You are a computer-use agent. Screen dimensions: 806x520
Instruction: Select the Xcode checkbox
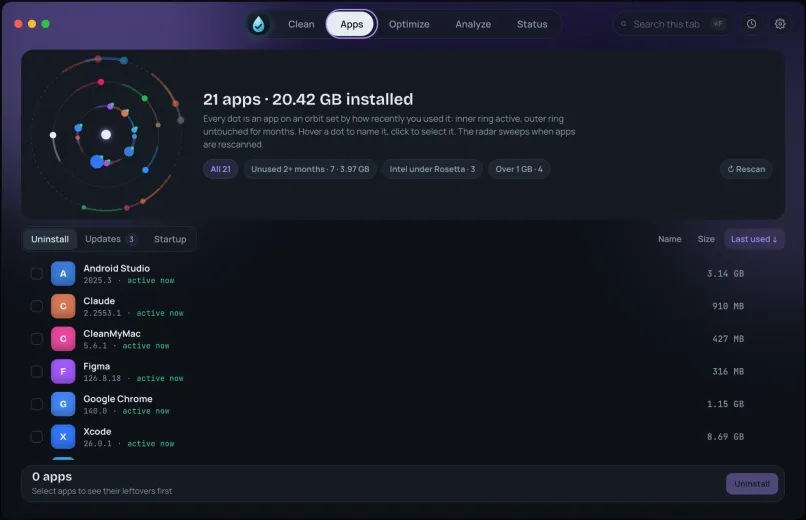click(36, 437)
